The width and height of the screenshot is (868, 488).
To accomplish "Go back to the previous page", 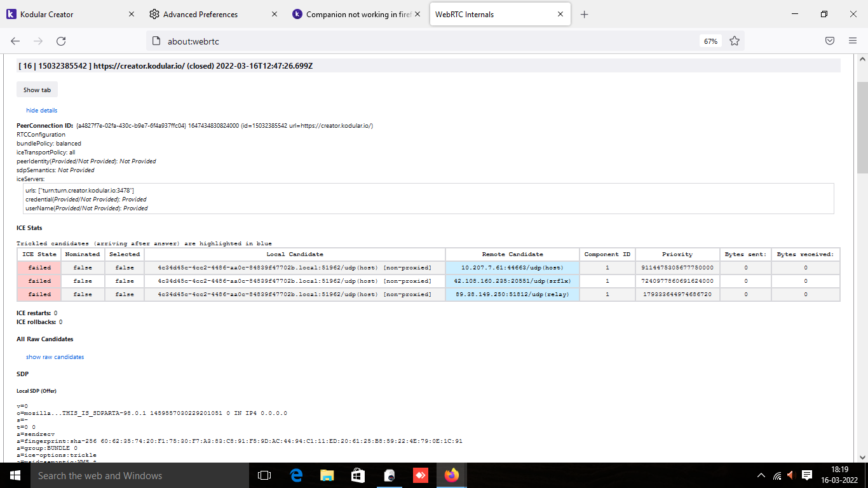I will (15, 41).
